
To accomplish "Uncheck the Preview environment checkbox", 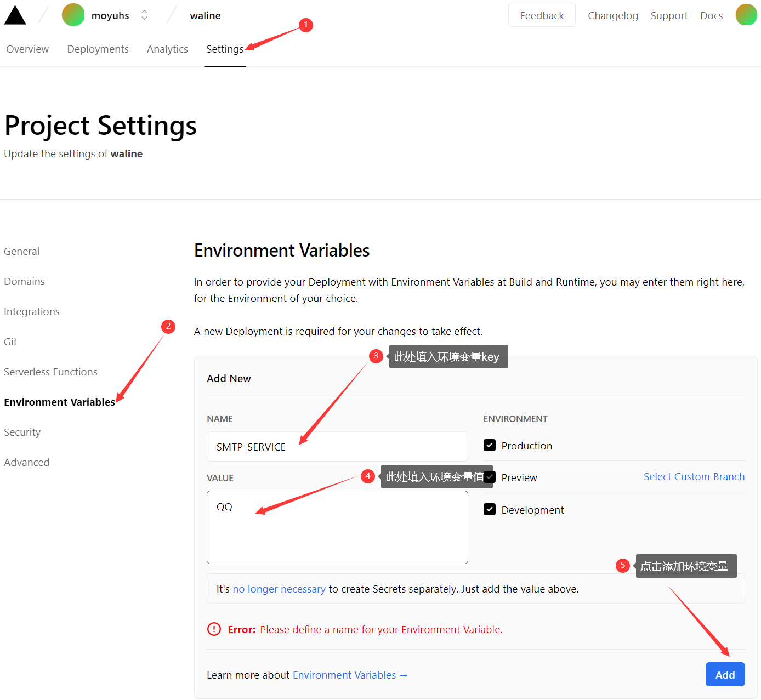I will tap(490, 477).
